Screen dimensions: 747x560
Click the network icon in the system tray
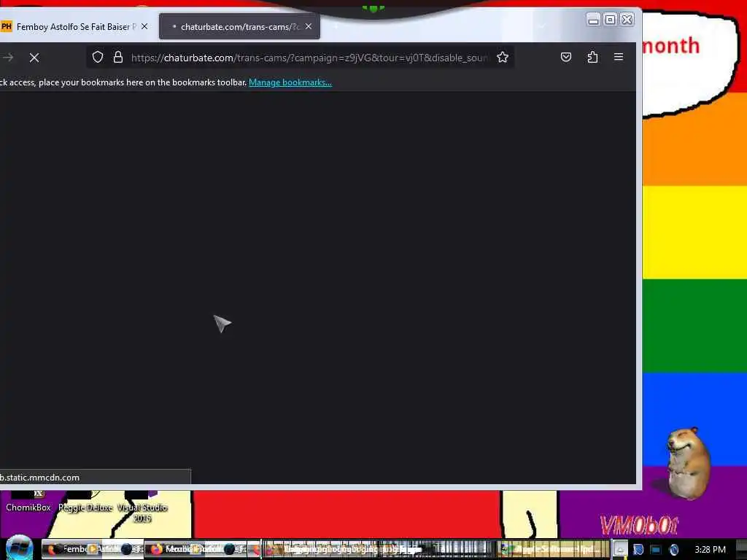(656, 550)
